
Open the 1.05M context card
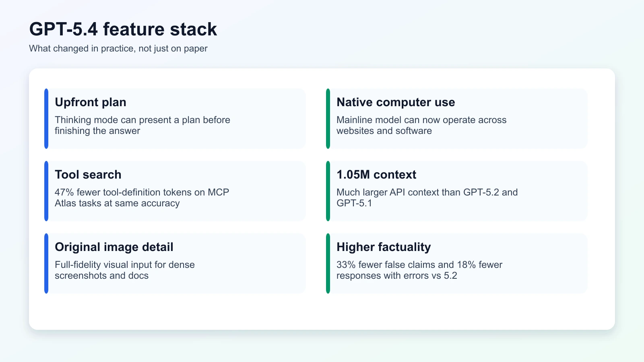[x=457, y=191]
